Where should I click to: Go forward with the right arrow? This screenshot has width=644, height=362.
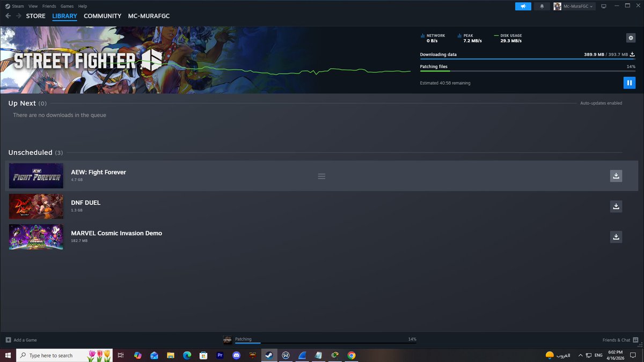(19, 16)
